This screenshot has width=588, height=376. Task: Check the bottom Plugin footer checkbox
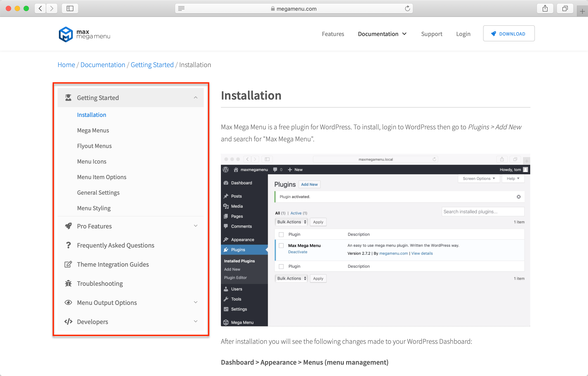pyautogui.click(x=281, y=266)
